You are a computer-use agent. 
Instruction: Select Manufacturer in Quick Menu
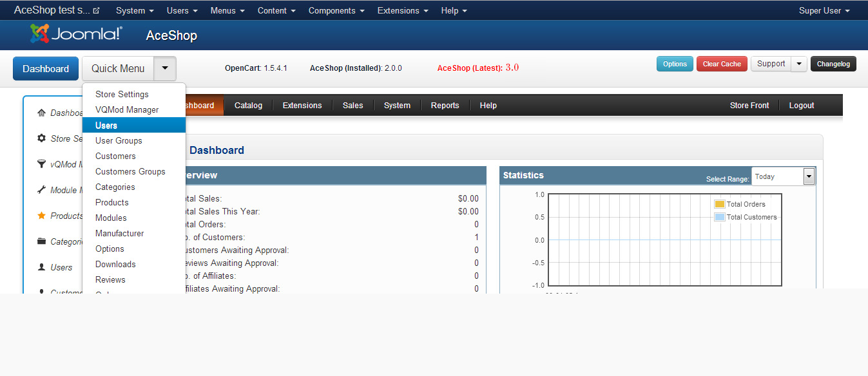134,233
